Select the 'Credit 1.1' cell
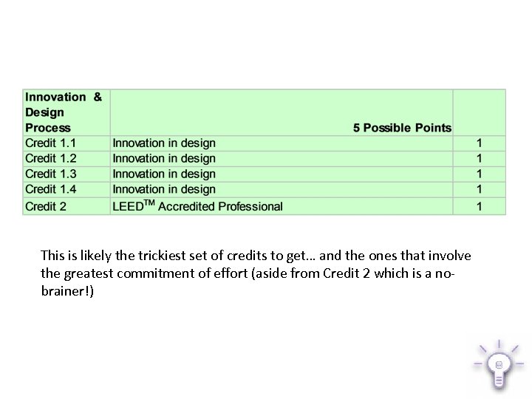Screen dimensions: 532x399 [51, 143]
